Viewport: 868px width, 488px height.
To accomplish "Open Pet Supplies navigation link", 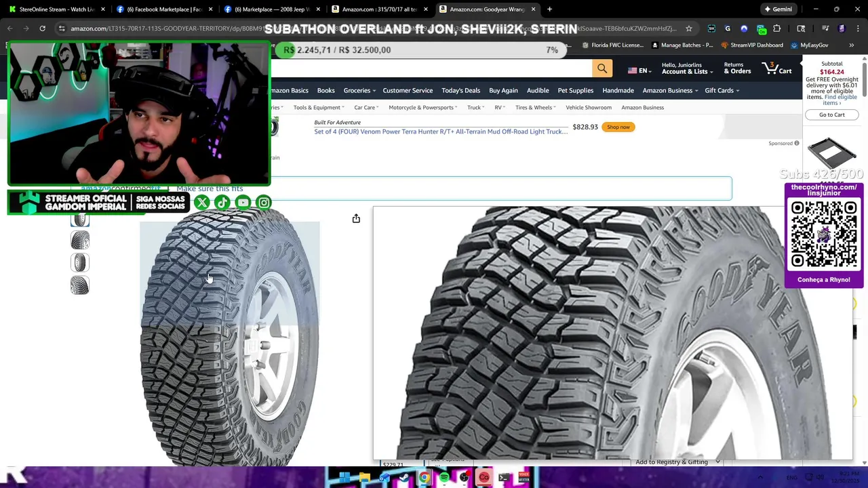I will point(575,90).
